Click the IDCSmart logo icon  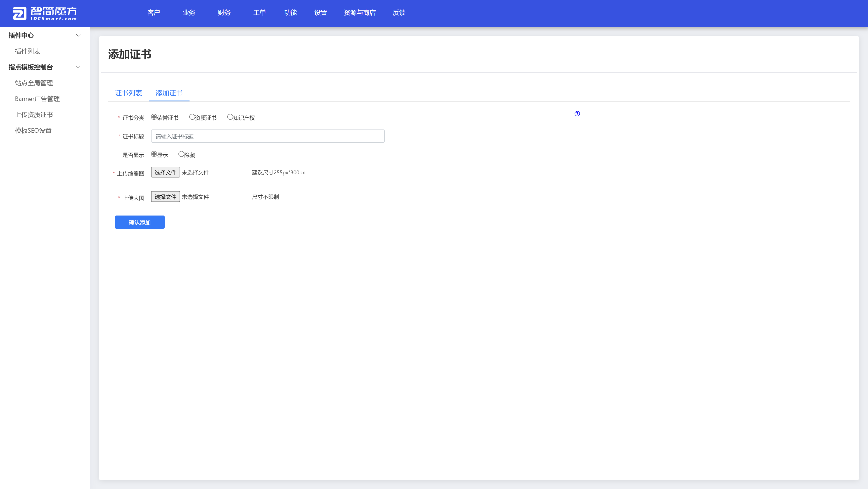click(19, 14)
